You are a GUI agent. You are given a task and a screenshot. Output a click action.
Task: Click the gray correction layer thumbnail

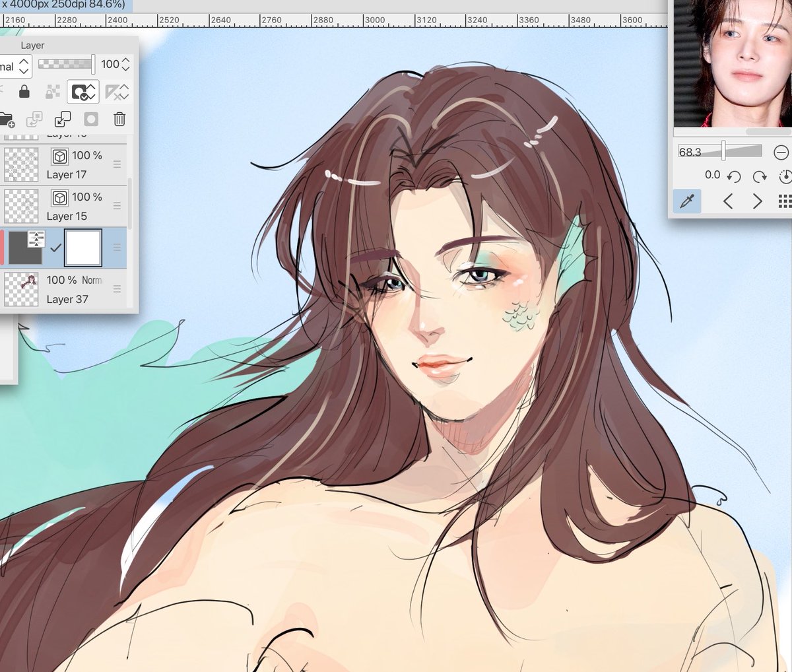tap(25, 248)
